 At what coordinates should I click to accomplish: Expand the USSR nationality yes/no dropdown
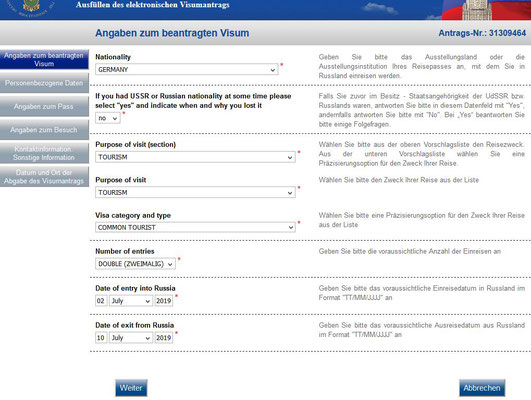pos(108,118)
